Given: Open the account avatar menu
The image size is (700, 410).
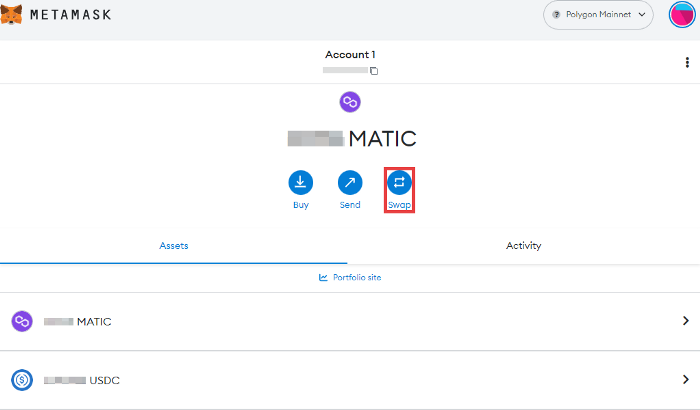Looking at the screenshot, I should point(681,15).
